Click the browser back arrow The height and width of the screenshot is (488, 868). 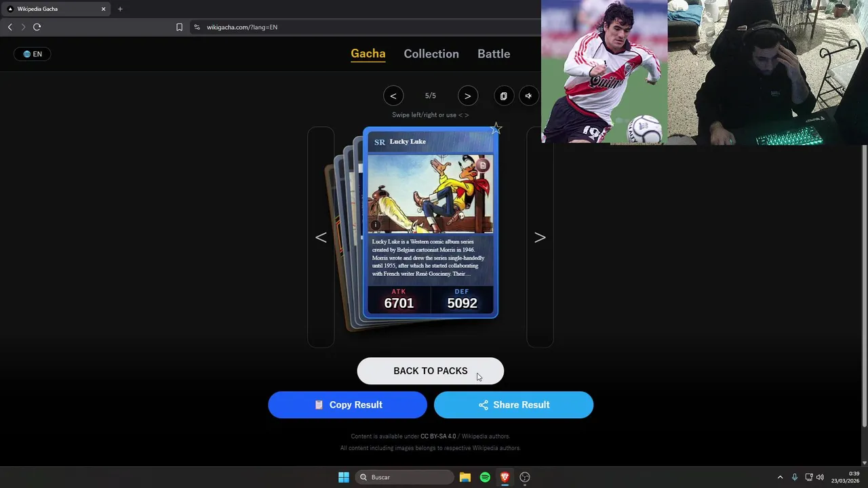(10, 27)
